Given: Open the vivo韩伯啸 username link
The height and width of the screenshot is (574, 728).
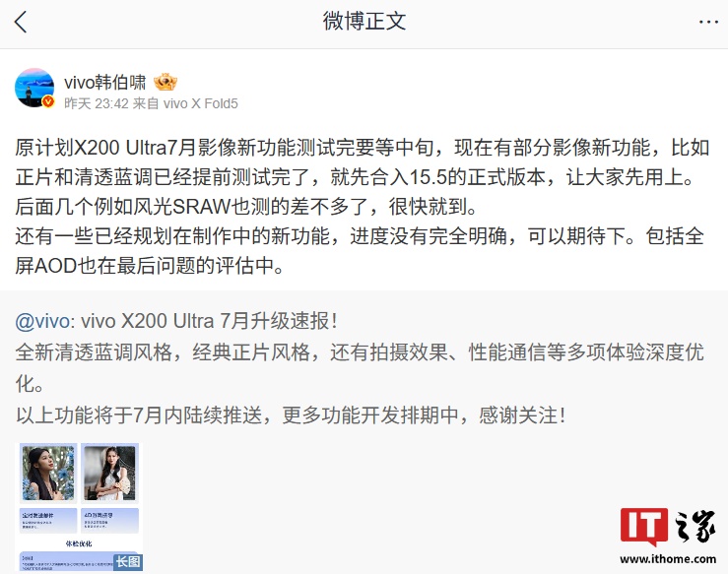Looking at the screenshot, I should point(105,83).
